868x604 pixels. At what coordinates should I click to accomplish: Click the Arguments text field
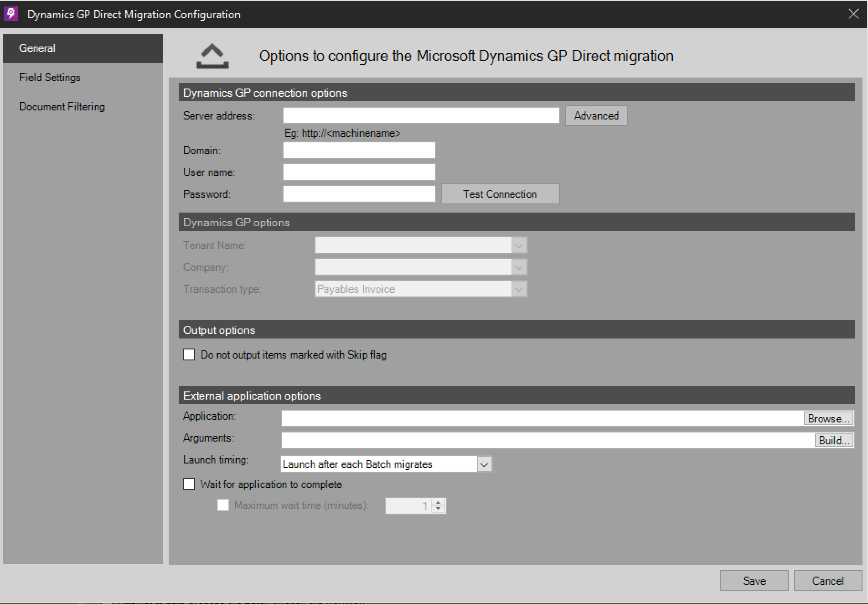[x=548, y=440]
